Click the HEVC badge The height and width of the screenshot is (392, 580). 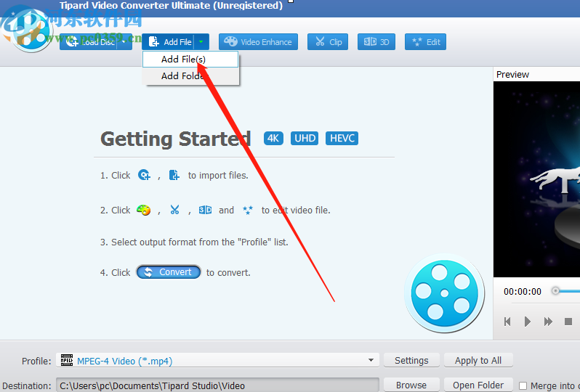click(x=342, y=138)
